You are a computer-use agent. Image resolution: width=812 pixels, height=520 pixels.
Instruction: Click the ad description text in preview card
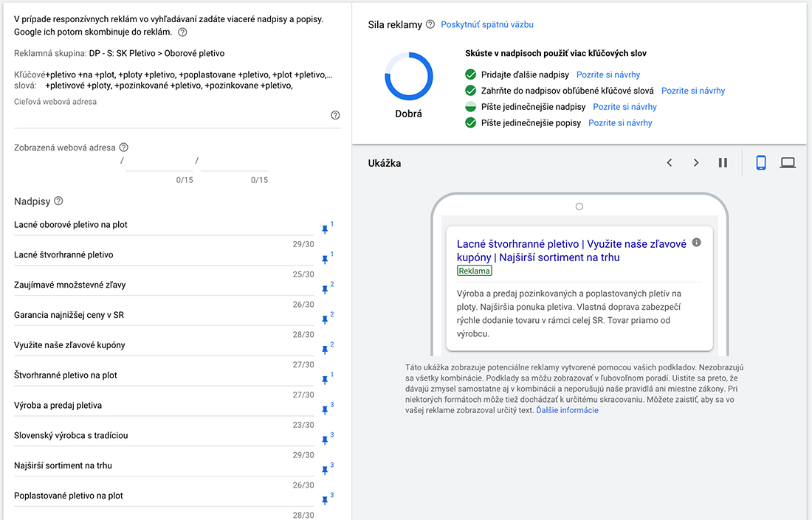pyautogui.click(x=568, y=313)
